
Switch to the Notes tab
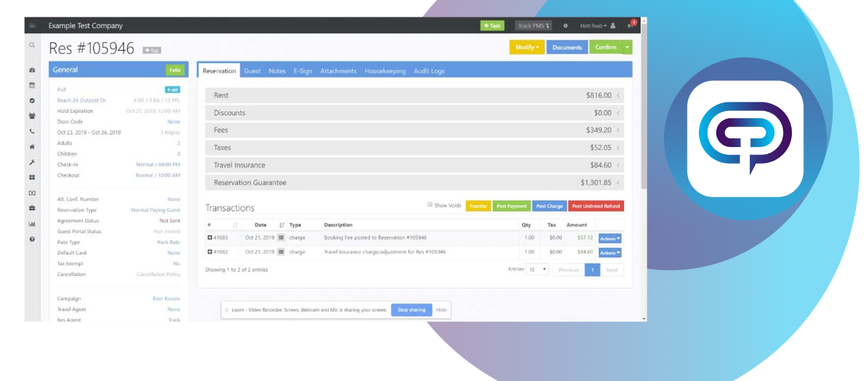[277, 71]
